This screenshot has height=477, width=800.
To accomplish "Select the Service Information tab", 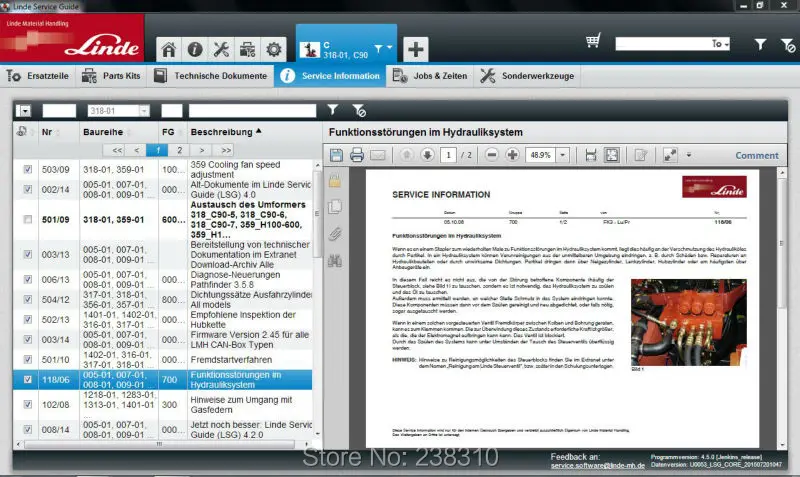I will (x=330, y=76).
